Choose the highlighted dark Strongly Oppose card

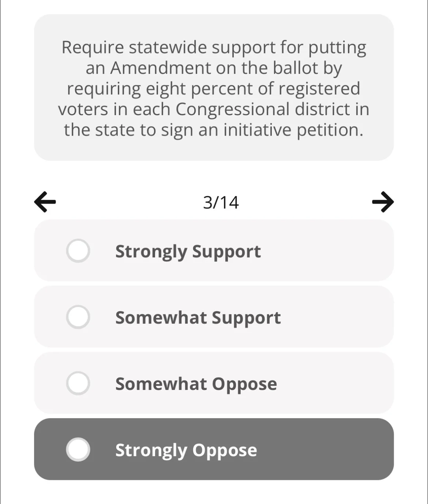tap(214, 449)
